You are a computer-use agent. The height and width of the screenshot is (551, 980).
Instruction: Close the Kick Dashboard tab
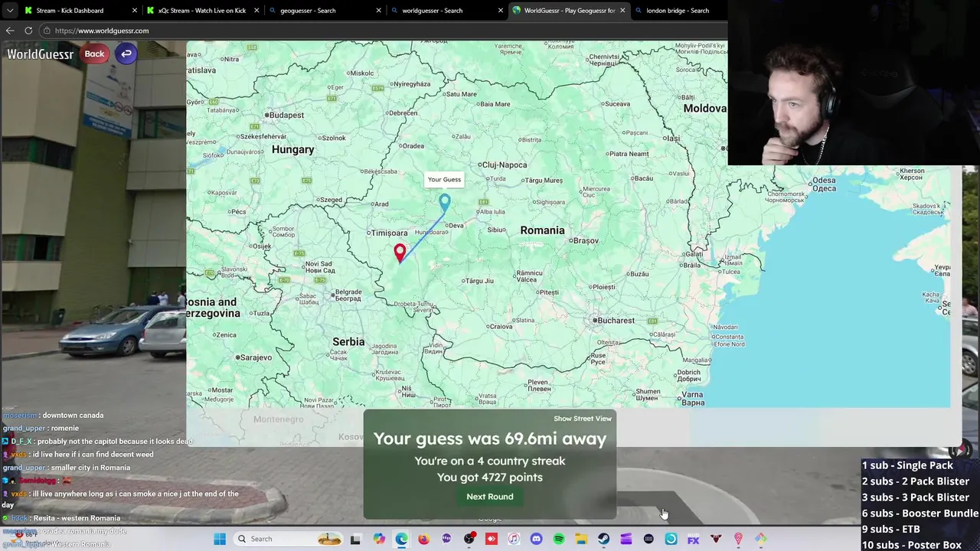[x=135, y=11]
